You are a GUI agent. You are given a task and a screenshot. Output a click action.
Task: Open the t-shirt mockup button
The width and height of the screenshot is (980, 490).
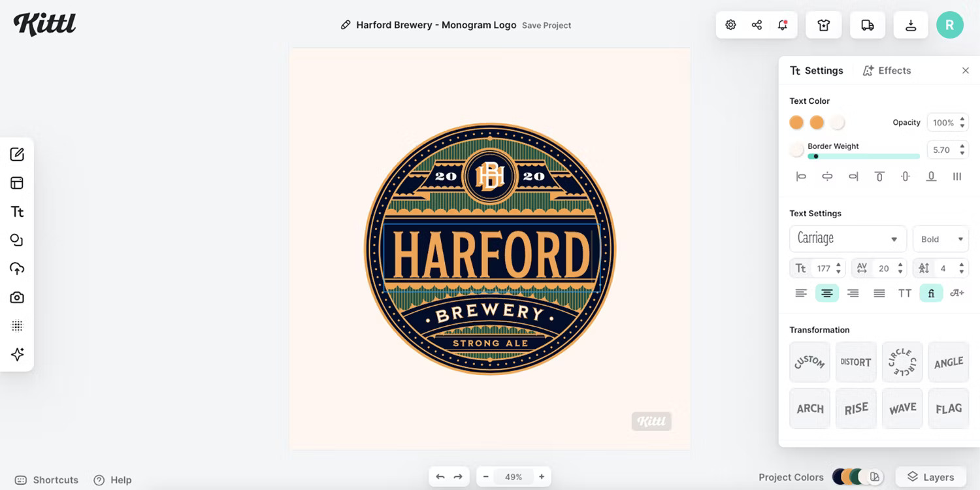[x=823, y=25]
